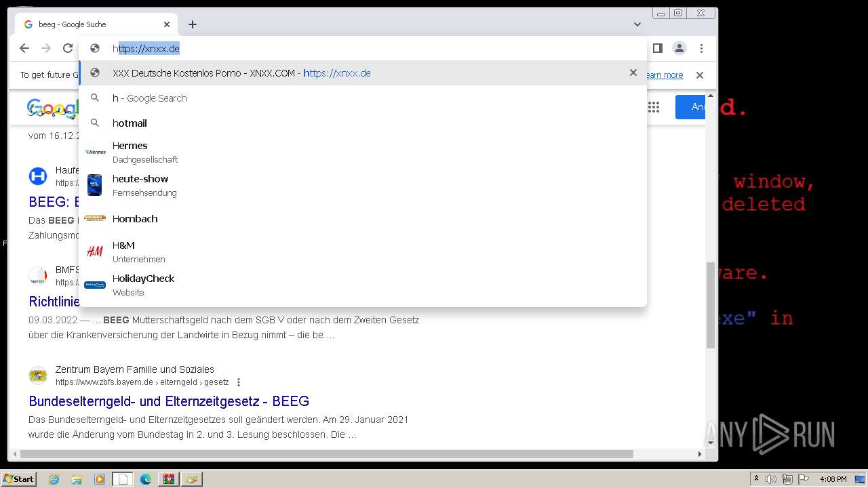
Task: Click the scroll down arrow on the page
Action: [711, 443]
